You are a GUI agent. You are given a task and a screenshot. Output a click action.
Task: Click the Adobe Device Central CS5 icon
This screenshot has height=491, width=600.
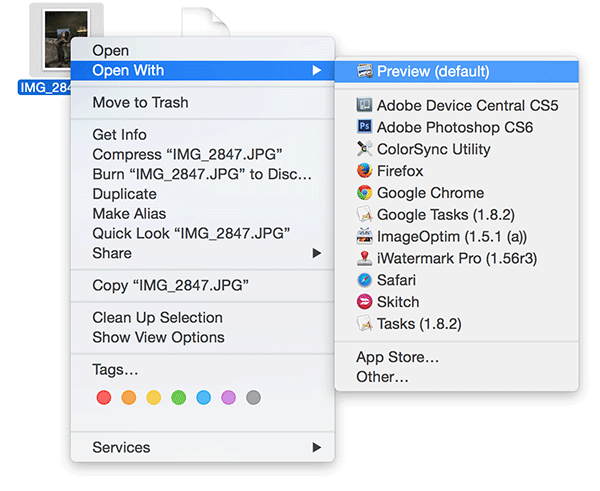[364, 105]
